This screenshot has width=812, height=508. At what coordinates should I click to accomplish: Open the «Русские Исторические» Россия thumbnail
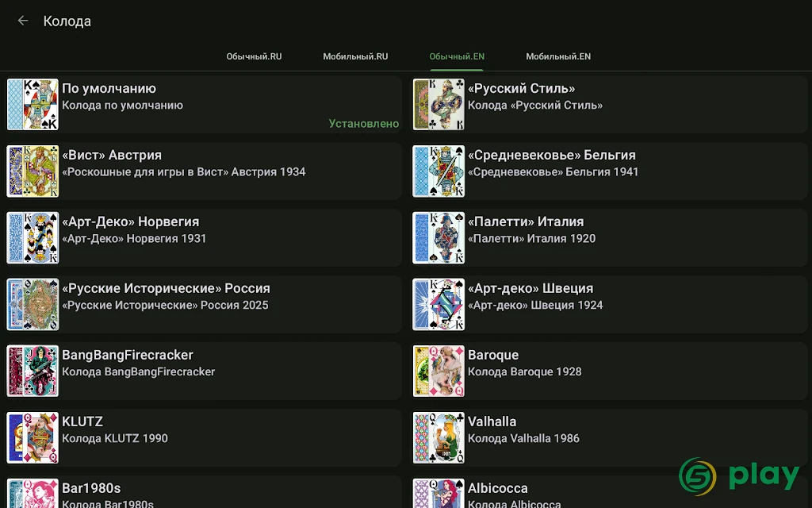click(33, 304)
